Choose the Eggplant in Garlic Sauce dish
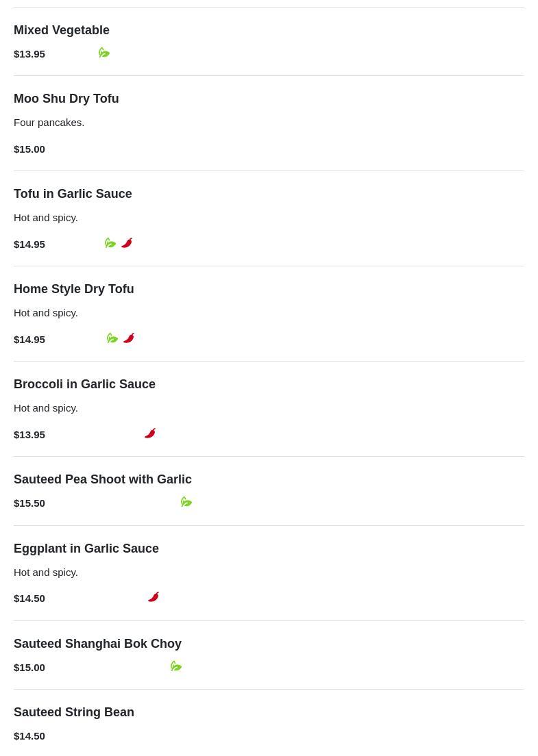This screenshot has width=538, height=756. [86, 549]
